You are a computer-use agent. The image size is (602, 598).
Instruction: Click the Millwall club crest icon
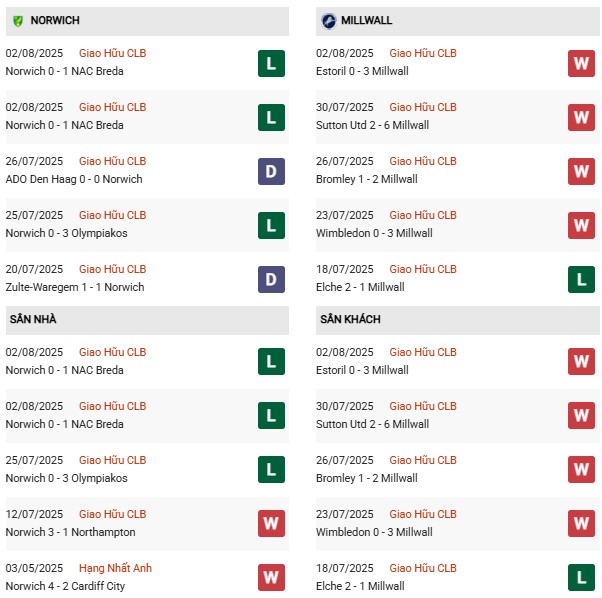point(329,20)
